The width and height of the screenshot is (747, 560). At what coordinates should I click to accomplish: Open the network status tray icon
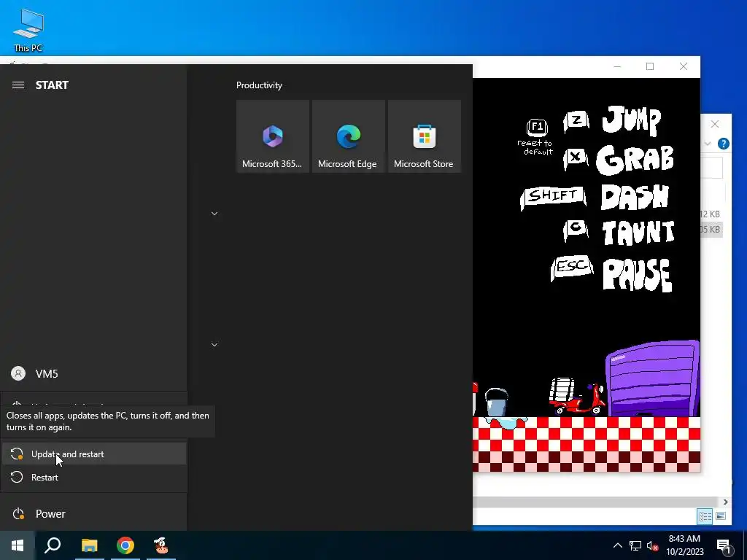click(635, 545)
